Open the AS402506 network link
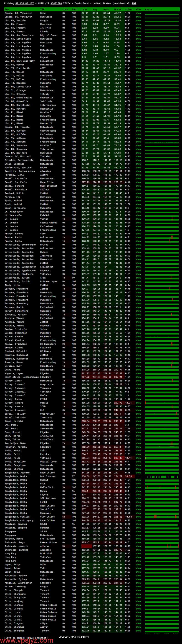 (x=56, y=3)
